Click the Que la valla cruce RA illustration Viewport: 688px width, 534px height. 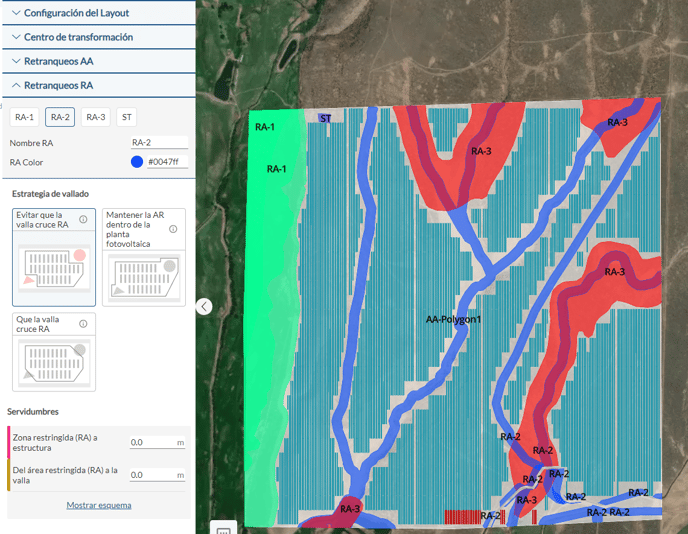pos(54,364)
